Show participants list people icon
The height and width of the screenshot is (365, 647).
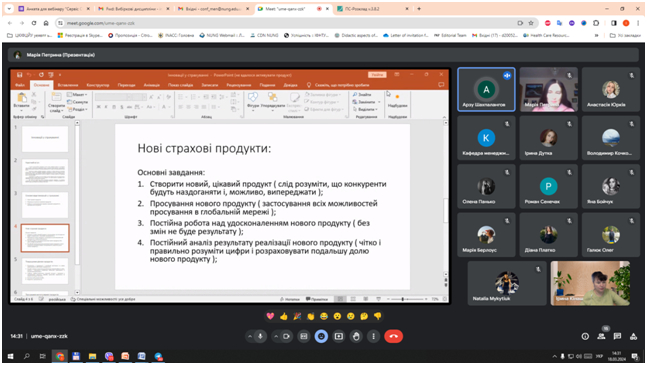coord(602,337)
